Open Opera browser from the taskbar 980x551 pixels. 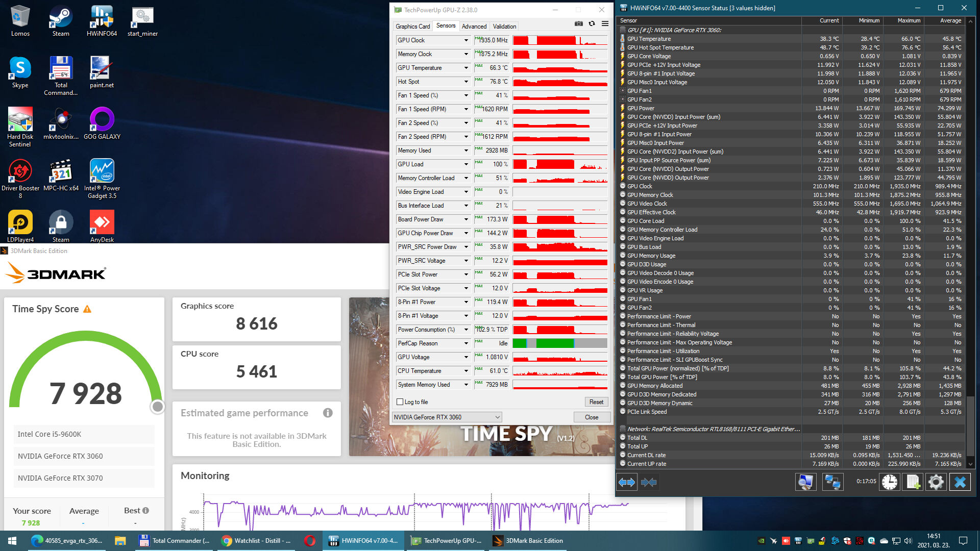coord(309,541)
